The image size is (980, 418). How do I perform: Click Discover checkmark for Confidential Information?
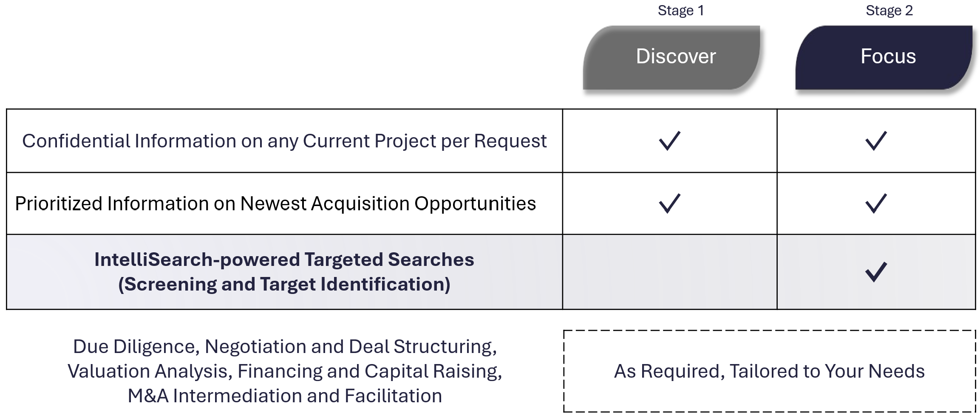[x=669, y=141]
